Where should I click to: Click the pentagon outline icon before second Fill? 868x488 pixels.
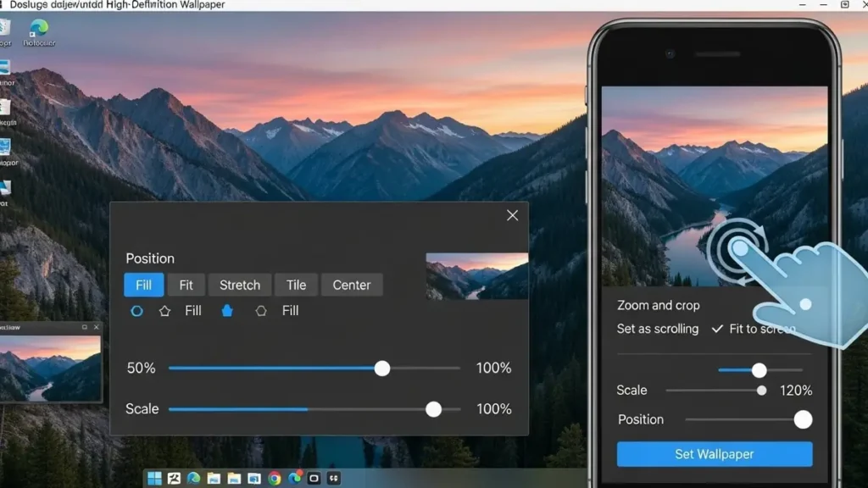point(261,311)
